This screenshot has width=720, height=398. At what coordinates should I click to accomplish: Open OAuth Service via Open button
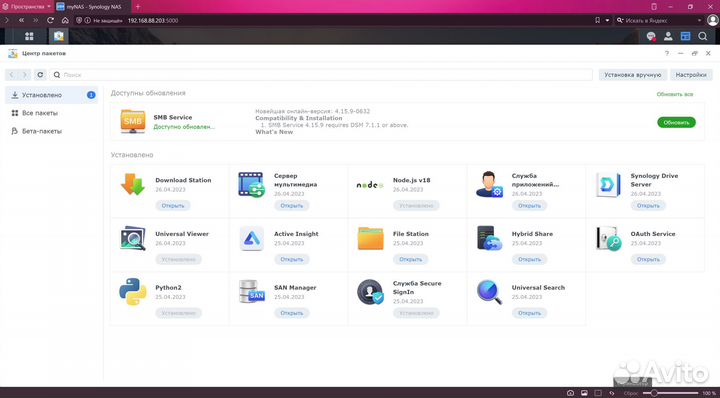648,259
